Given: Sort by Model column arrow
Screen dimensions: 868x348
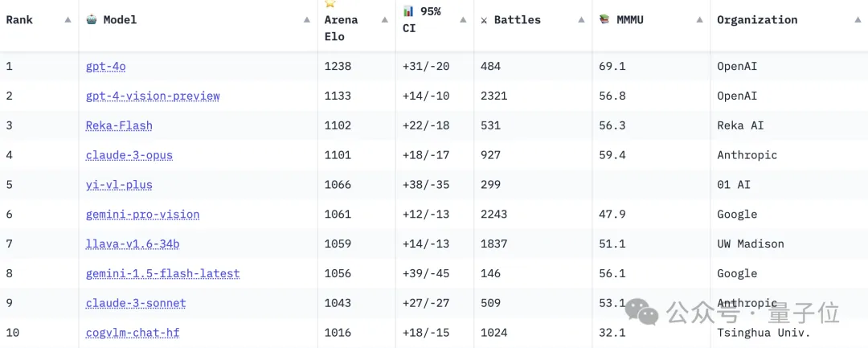Looking at the screenshot, I should [307, 19].
